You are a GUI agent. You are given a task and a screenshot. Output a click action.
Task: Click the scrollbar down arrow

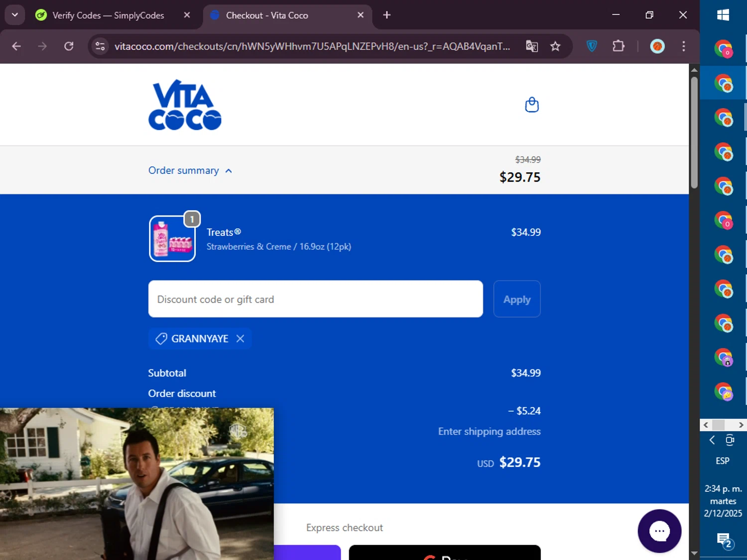point(694,554)
